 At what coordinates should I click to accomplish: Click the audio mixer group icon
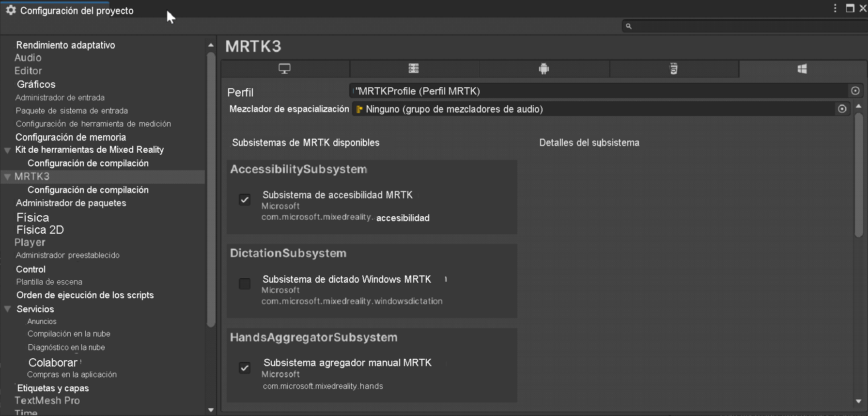click(x=359, y=110)
